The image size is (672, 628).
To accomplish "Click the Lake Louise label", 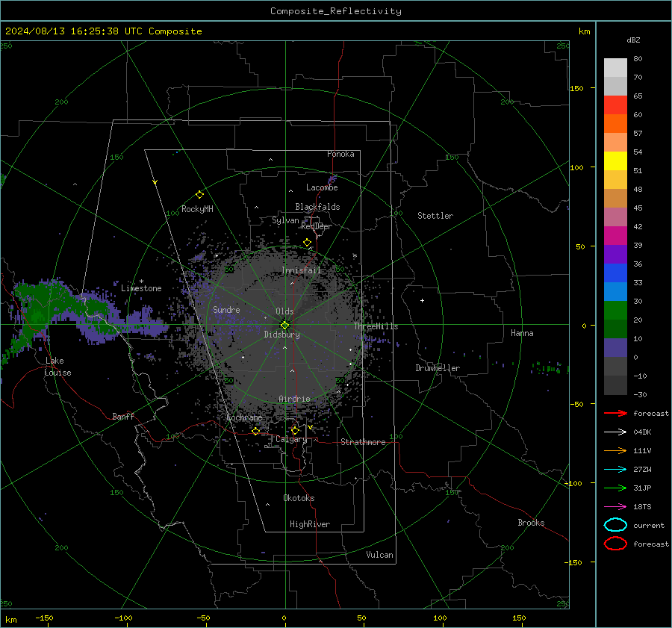I will tap(57, 367).
